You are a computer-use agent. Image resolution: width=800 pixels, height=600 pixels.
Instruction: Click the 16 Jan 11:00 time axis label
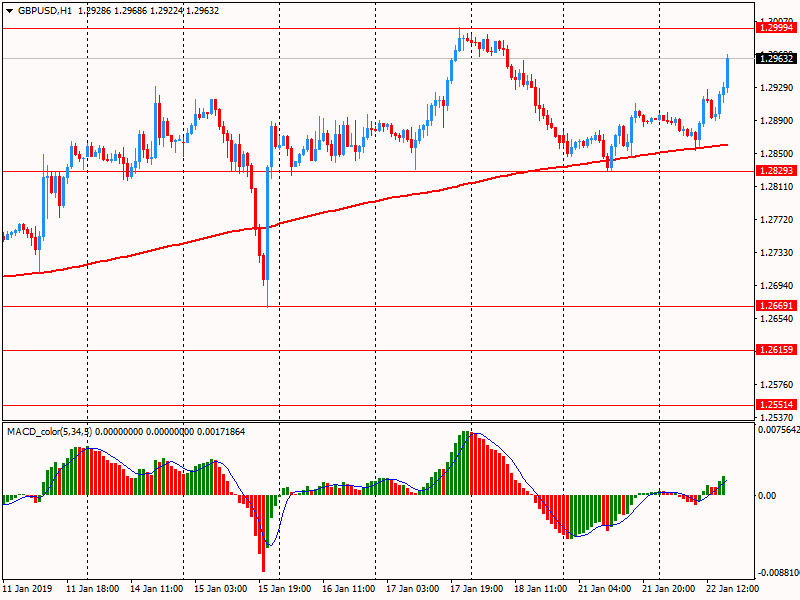click(348, 589)
